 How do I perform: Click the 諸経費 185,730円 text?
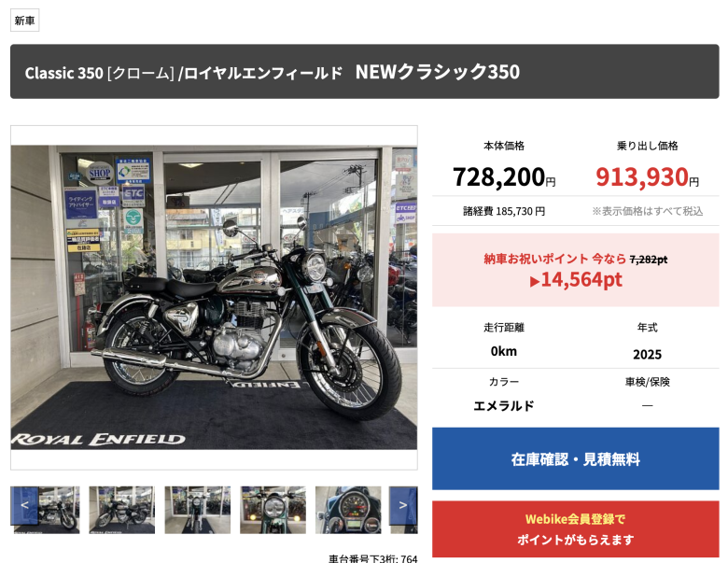[504, 211]
